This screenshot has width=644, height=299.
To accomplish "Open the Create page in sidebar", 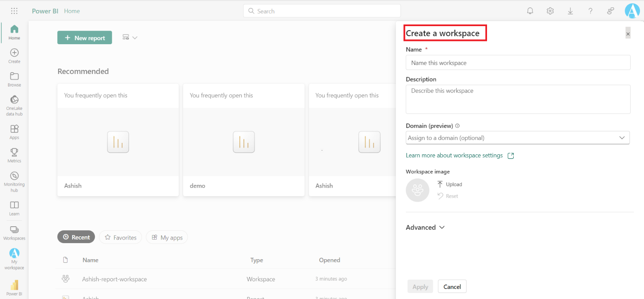I will click(14, 56).
